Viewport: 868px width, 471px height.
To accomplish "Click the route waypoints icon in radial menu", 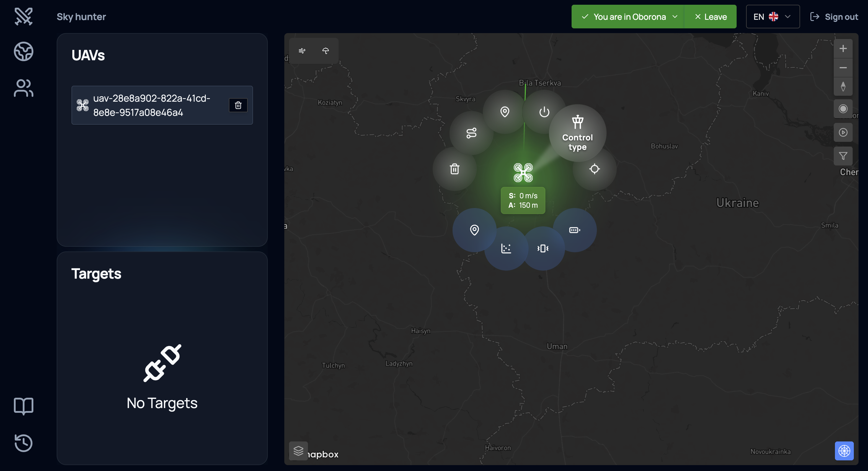I will [471, 133].
